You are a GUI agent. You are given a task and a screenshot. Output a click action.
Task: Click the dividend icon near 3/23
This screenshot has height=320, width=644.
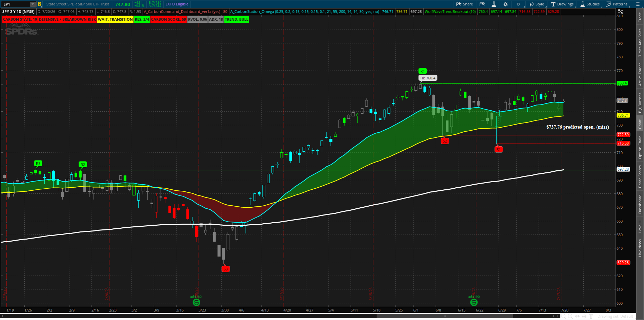(196, 302)
